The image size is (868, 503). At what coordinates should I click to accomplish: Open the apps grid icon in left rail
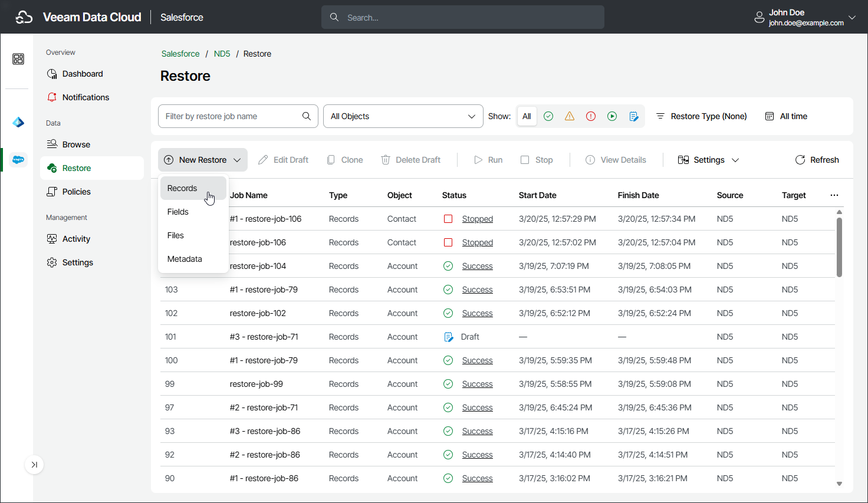pos(18,59)
